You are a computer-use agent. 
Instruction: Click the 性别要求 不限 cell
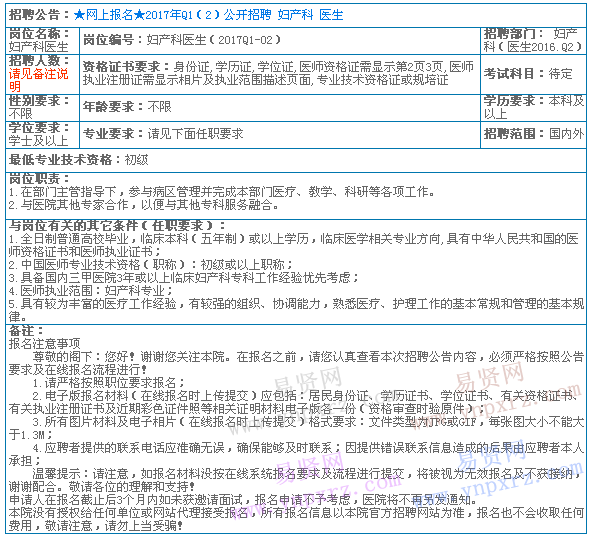click(x=42, y=108)
